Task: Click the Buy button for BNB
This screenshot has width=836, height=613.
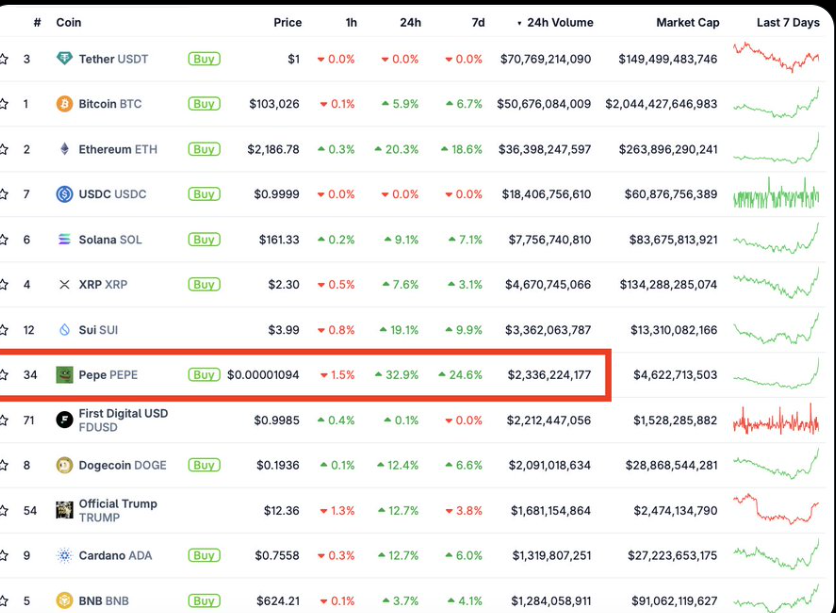Action: click(204, 601)
